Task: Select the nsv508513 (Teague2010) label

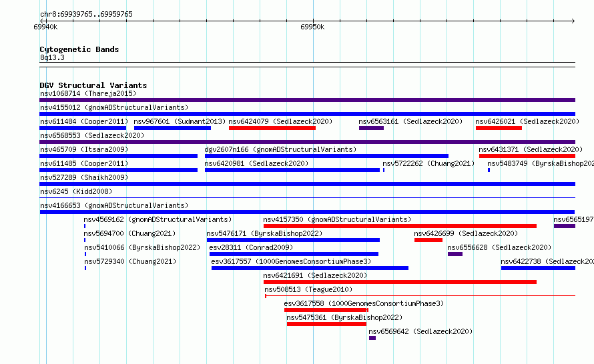Action: 308,289
